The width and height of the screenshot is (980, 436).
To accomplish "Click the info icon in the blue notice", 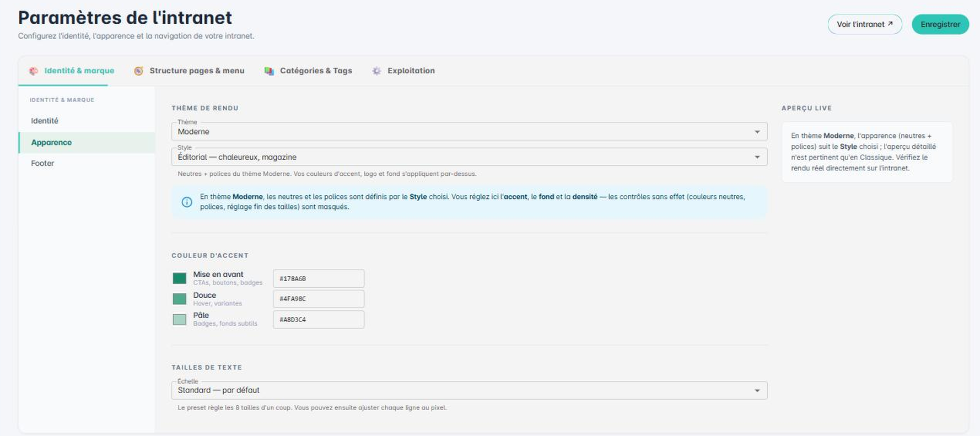I will click(x=187, y=202).
